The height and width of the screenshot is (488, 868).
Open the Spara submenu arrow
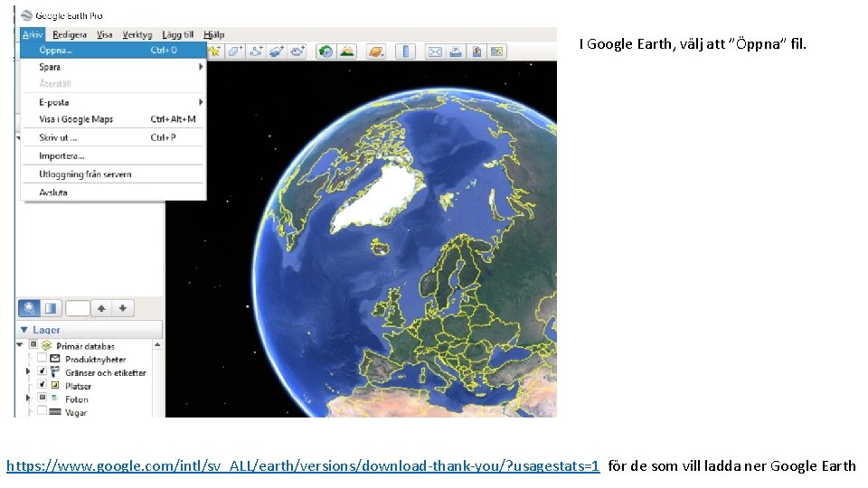pos(201,67)
